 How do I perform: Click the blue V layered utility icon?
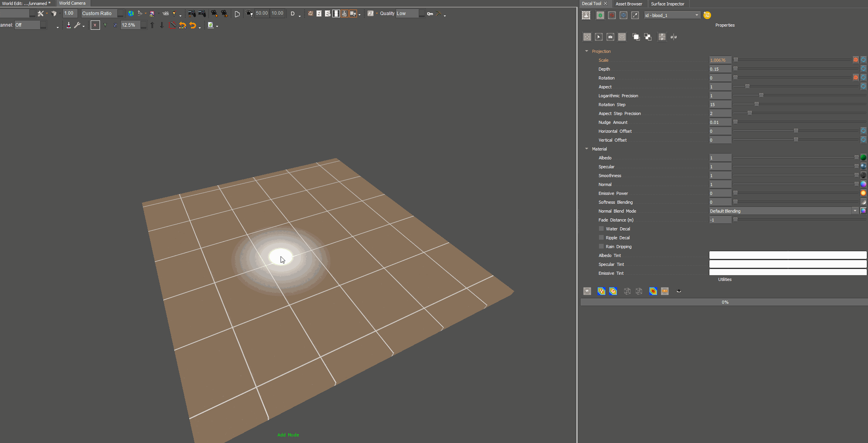pyautogui.click(x=601, y=291)
